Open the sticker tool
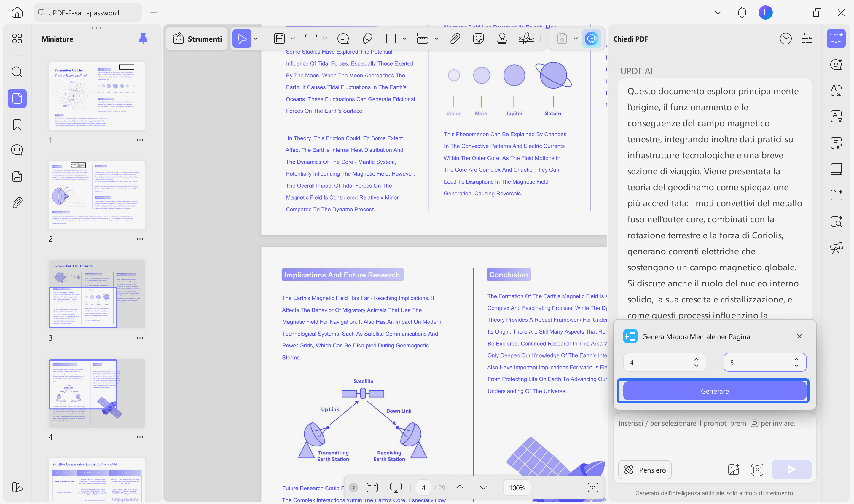The height and width of the screenshot is (504, 854). (478, 39)
